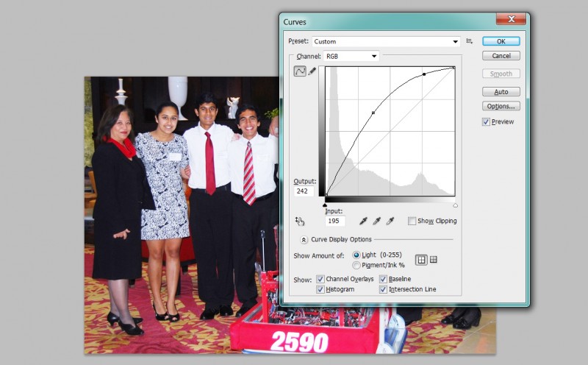Click the Smooth button
The image size is (588, 365).
(501, 74)
